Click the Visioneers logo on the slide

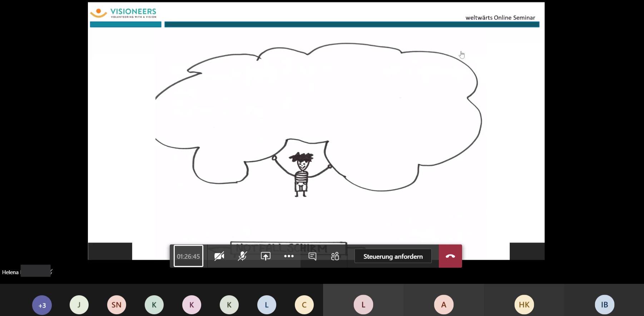tap(123, 13)
